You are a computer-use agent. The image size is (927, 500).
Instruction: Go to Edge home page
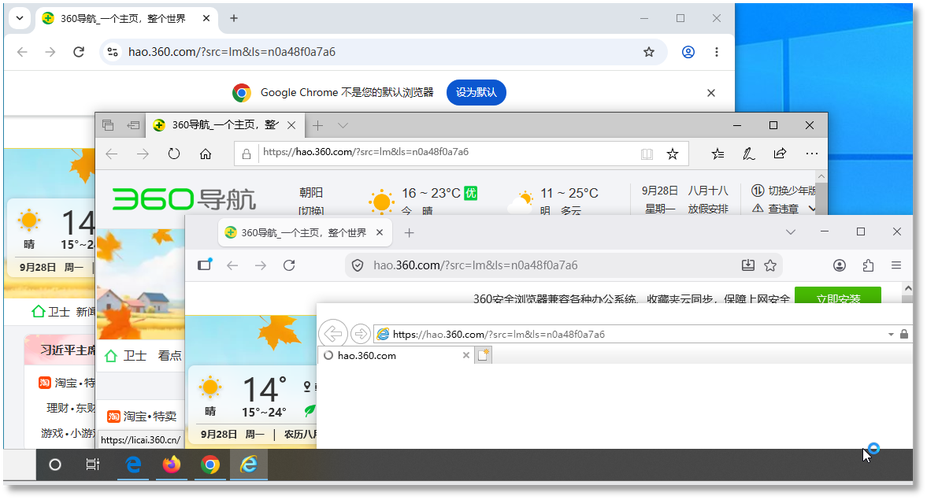click(205, 154)
